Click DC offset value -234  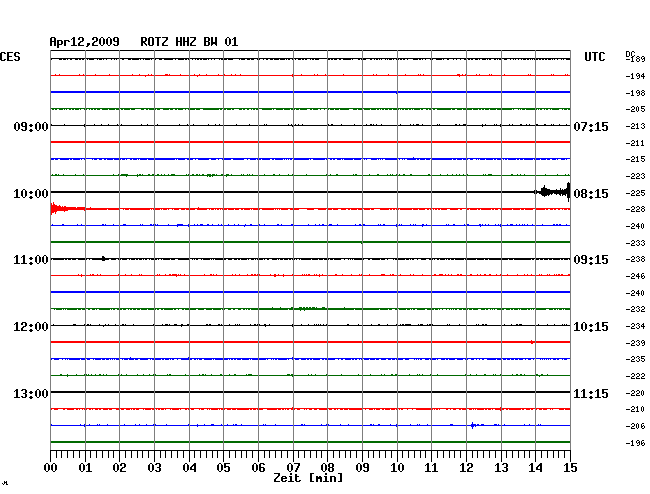(x=635, y=326)
